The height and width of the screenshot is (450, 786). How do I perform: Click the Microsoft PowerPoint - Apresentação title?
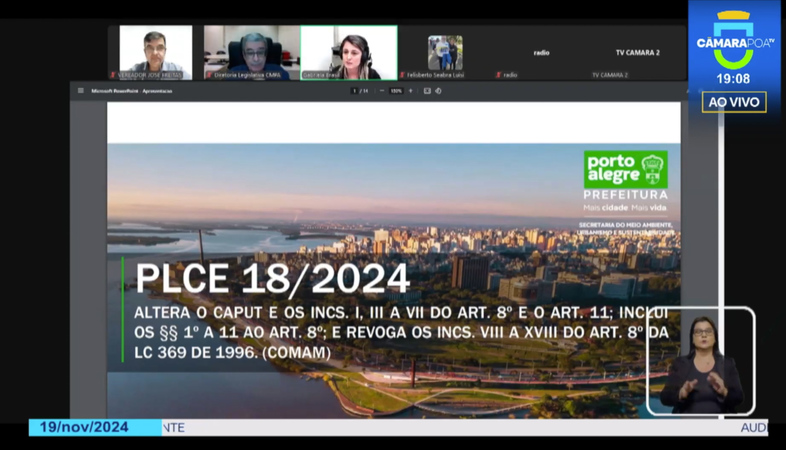click(132, 91)
